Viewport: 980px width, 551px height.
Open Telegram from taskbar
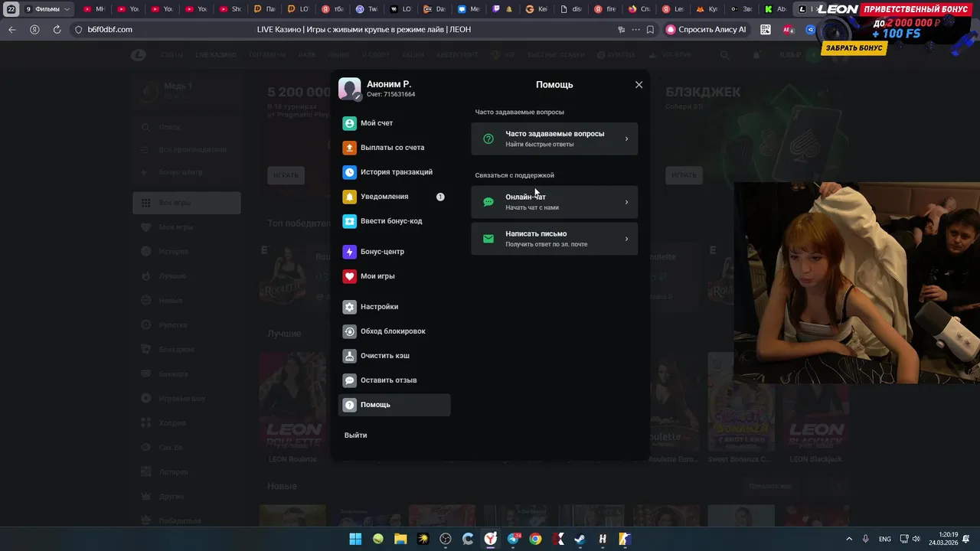513,539
